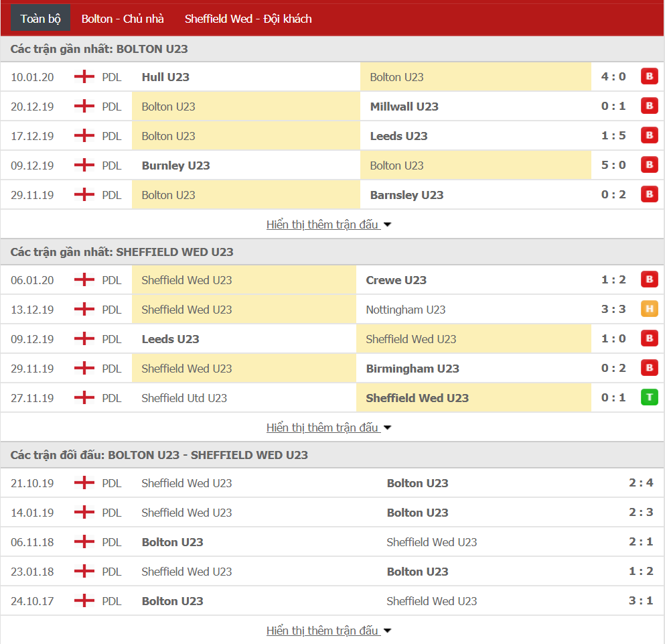
Task: Click date 06.11.18 in head-to-head list
Action: coord(32,542)
